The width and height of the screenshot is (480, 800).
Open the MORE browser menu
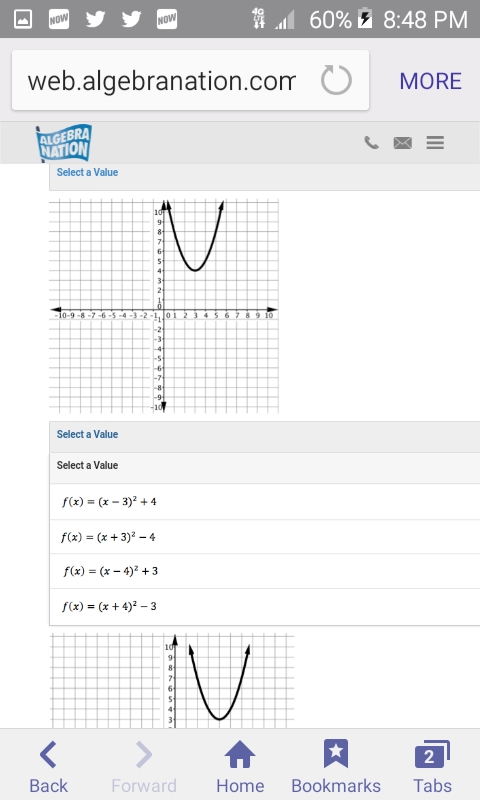[x=431, y=81]
